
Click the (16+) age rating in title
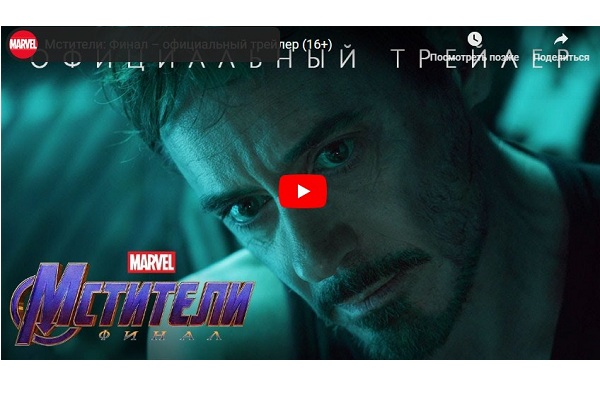point(317,45)
